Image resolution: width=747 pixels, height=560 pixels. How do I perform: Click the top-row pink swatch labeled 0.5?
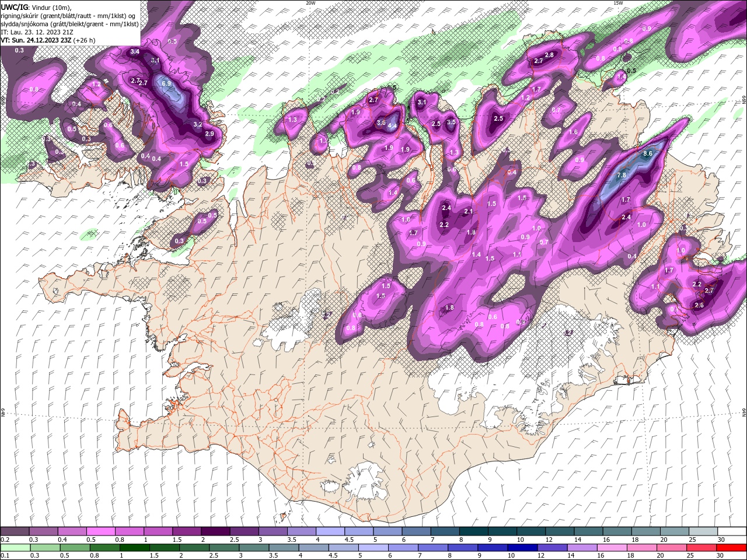click(100, 531)
